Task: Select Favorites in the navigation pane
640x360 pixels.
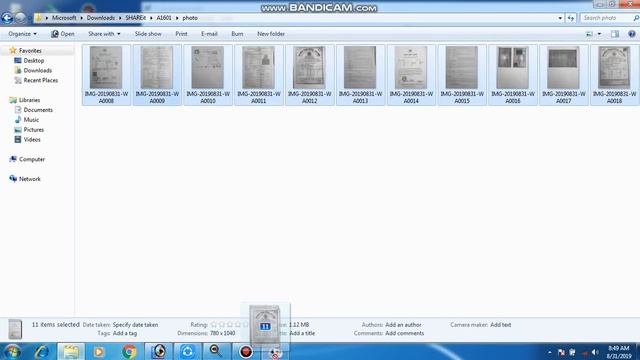Action: tap(30, 51)
